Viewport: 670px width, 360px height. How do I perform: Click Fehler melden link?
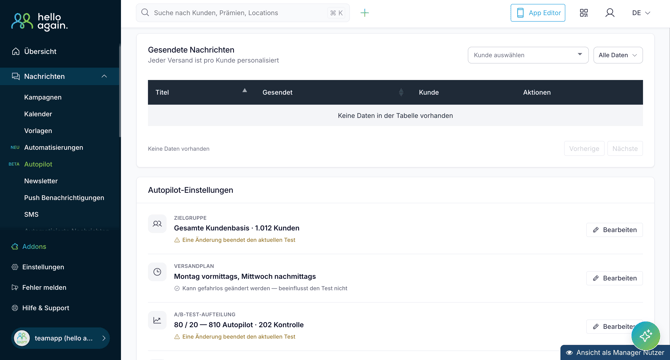coord(44,287)
